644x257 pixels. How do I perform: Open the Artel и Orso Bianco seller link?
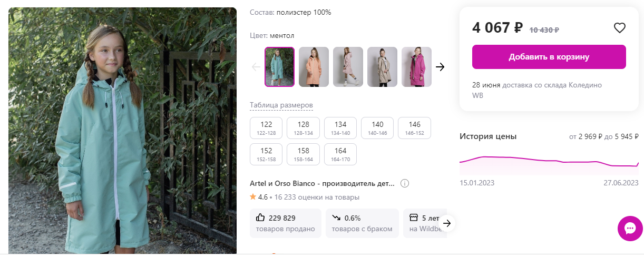322,184
